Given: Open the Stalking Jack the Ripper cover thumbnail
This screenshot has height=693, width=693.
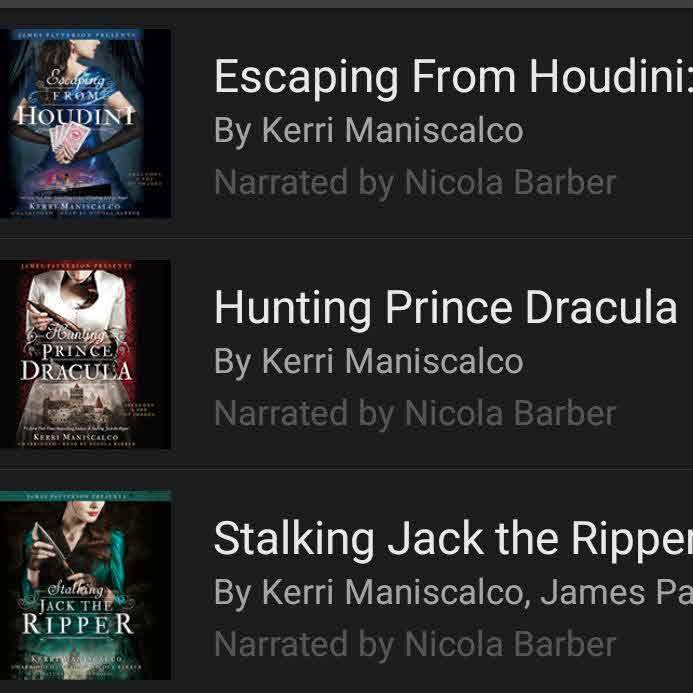Looking at the screenshot, I should 85,585.
